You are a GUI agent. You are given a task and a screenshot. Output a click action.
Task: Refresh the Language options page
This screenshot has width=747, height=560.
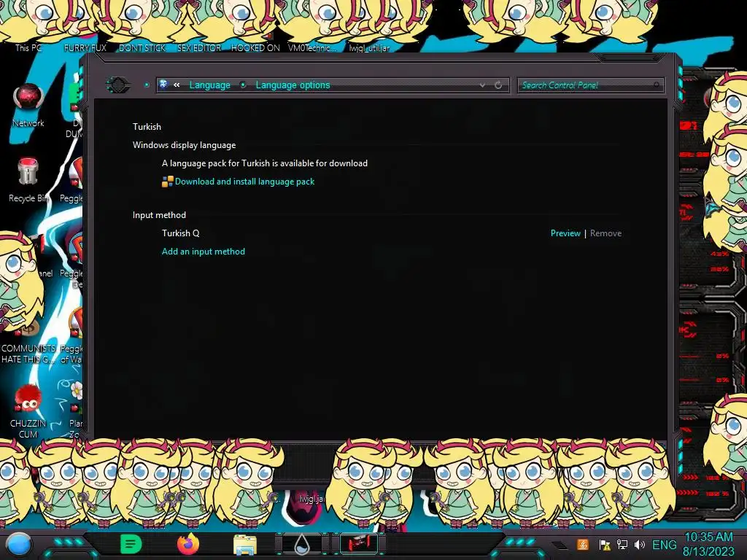coord(498,85)
